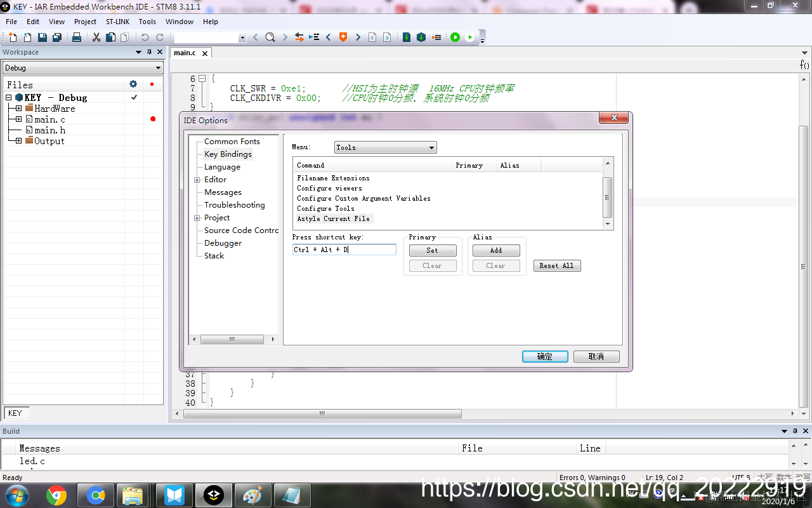Confirm IDE Options with 确定 button
Image resolution: width=812 pixels, height=508 pixels.
point(545,356)
